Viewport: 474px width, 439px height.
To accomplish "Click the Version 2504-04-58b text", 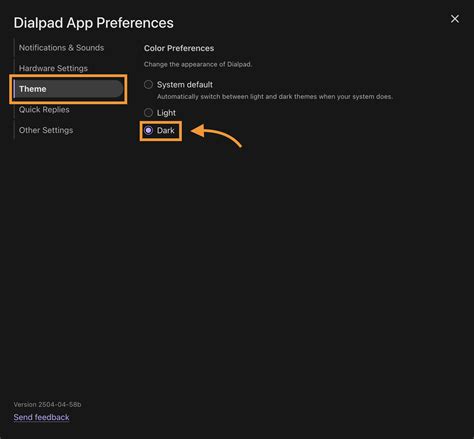I will click(x=47, y=405).
